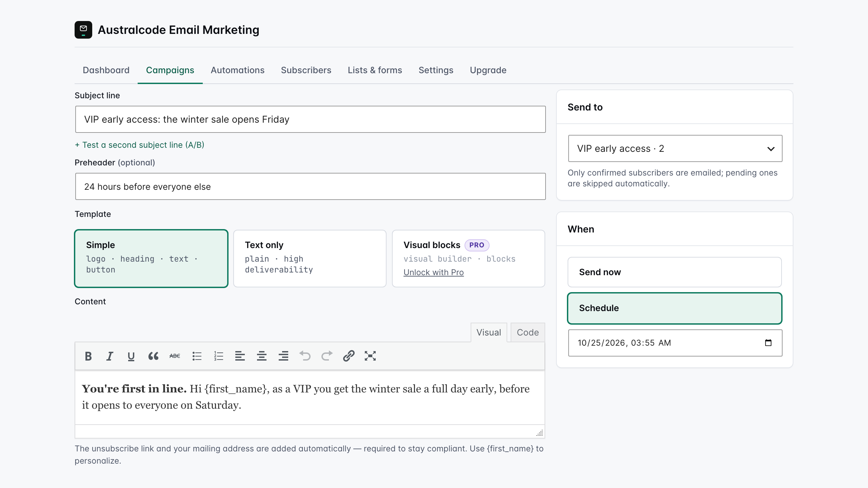Switch the editor to Code view
This screenshot has width=868, height=488.
coord(528,332)
